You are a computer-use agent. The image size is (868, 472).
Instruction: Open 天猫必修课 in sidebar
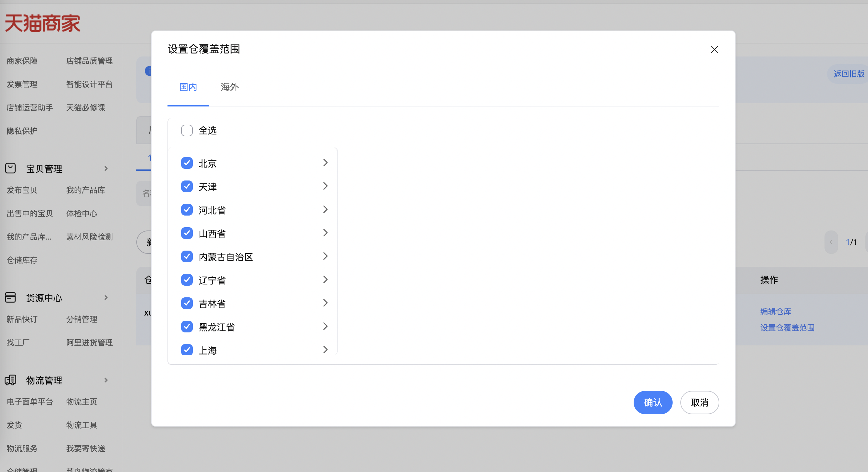click(x=86, y=107)
